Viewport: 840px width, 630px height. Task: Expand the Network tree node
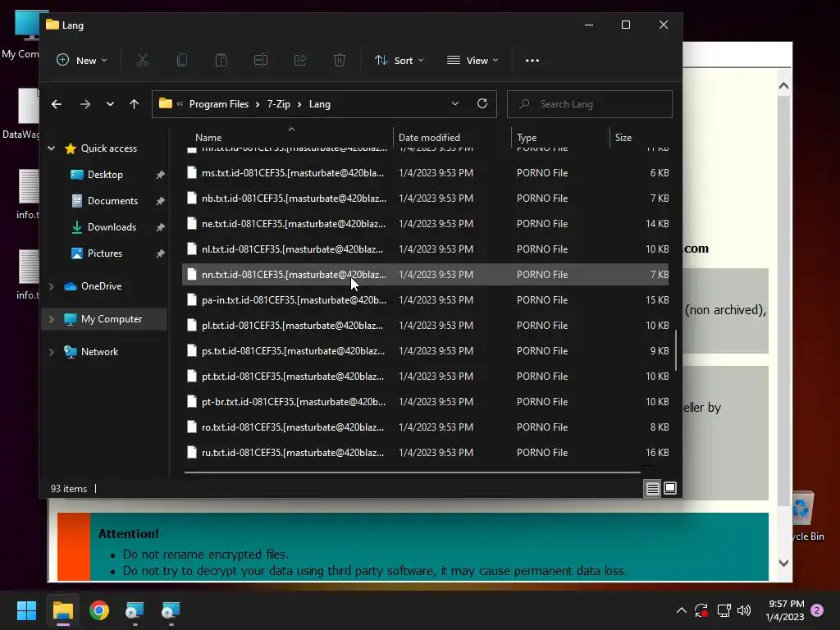pos(52,352)
